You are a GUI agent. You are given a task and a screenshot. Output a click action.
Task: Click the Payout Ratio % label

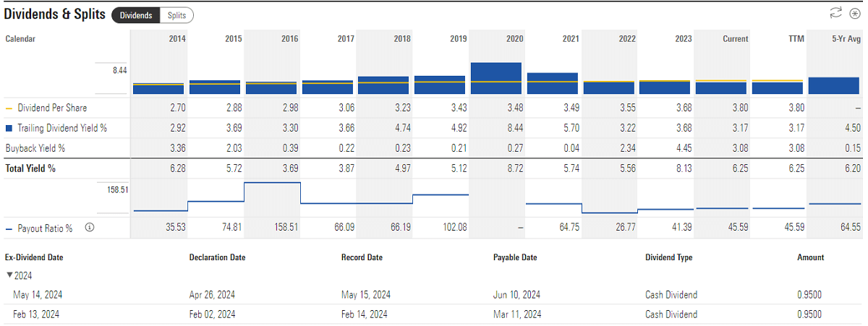click(44, 228)
